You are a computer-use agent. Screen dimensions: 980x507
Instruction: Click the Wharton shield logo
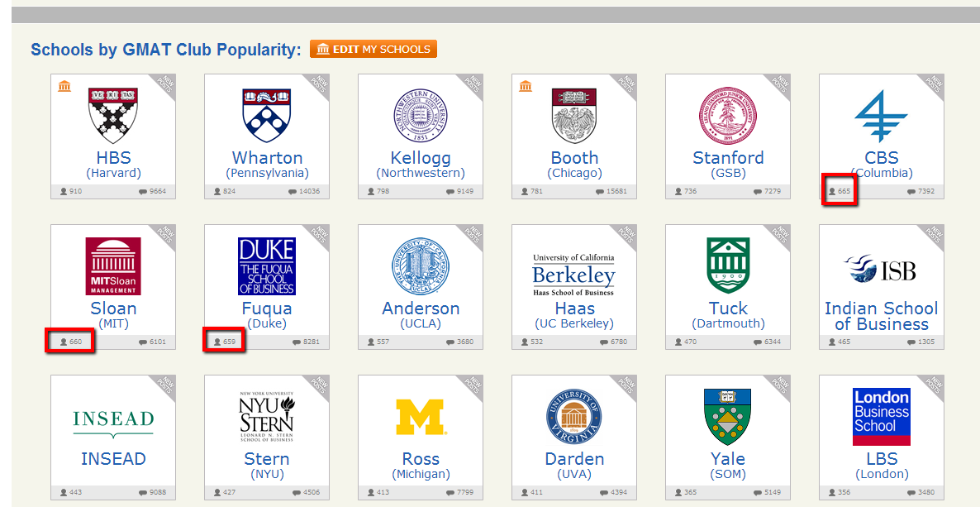coord(267,115)
